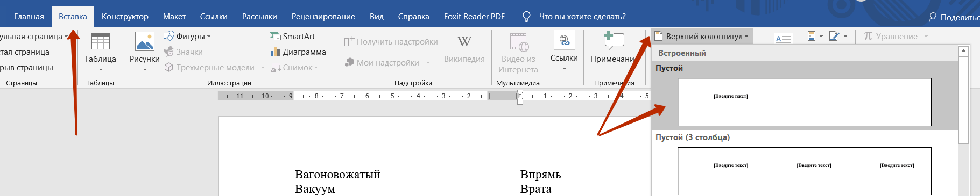
Task: Click the Поделиться share button
Action: coord(954,17)
